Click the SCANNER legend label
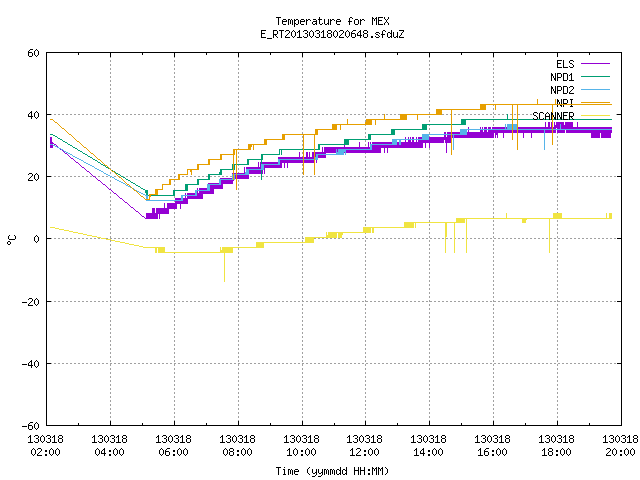 click(x=553, y=116)
